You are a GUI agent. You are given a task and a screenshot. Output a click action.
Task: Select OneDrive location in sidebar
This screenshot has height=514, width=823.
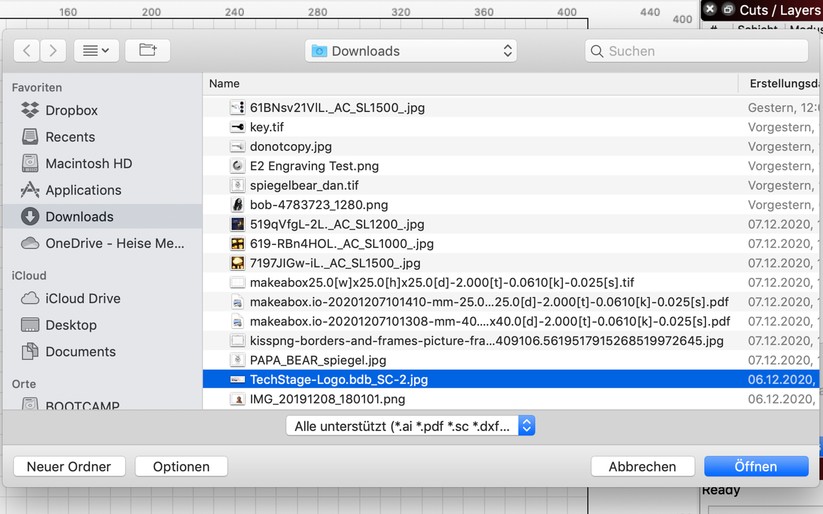114,243
